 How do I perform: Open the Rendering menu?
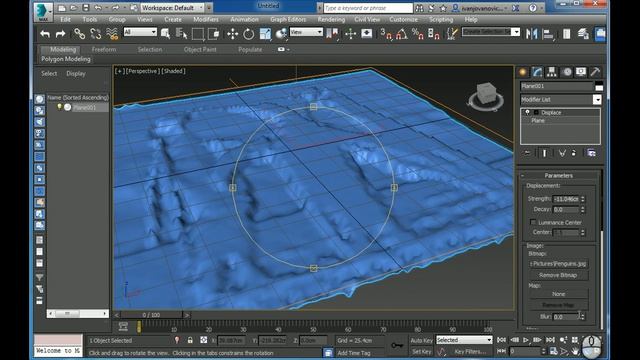point(331,19)
